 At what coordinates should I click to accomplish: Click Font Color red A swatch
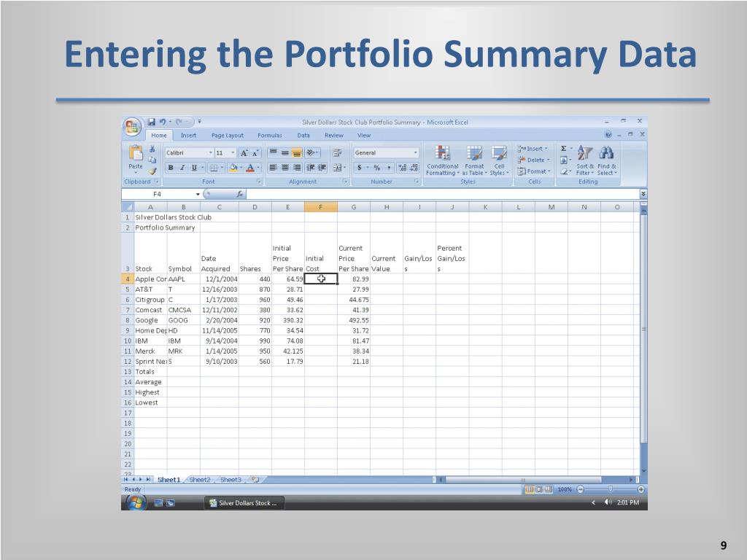[x=250, y=168]
